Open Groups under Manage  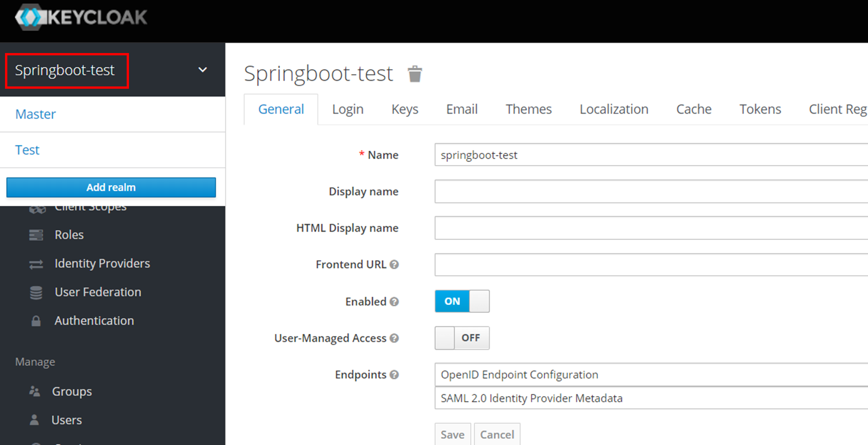click(x=72, y=391)
